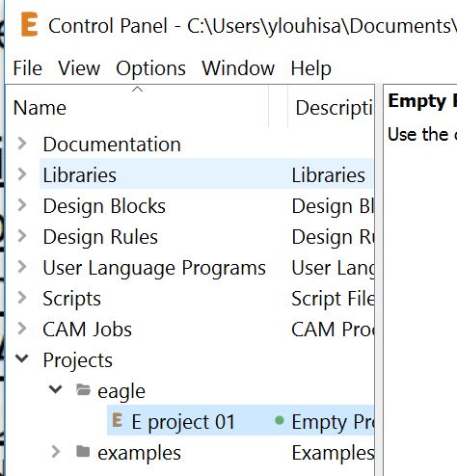
Task: Expand the Libraries node chevron
Action: pyautogui.click(x=22, y=174)
